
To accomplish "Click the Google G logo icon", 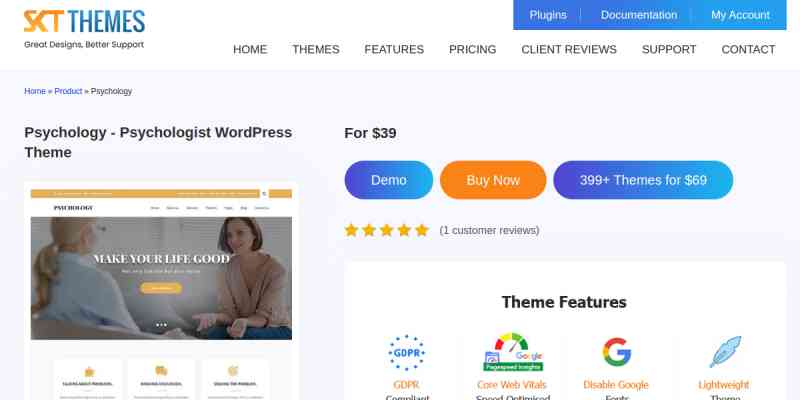I will [616, 352].
